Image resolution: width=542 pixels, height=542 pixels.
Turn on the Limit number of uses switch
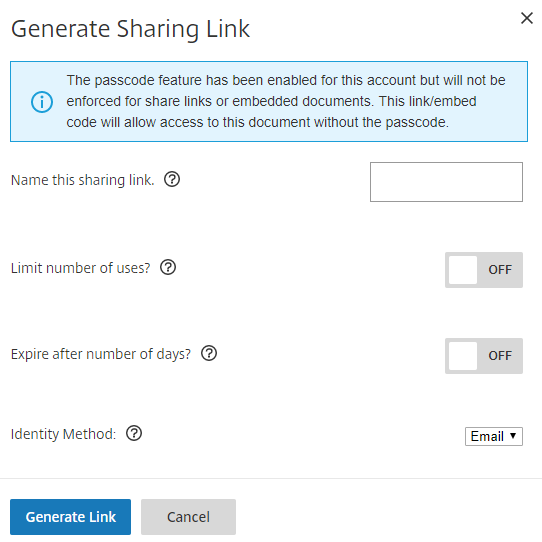tap(484, 270)
